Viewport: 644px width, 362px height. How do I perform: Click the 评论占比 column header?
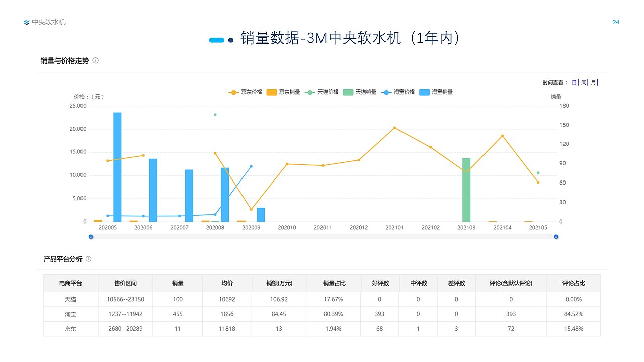point(574,283)
